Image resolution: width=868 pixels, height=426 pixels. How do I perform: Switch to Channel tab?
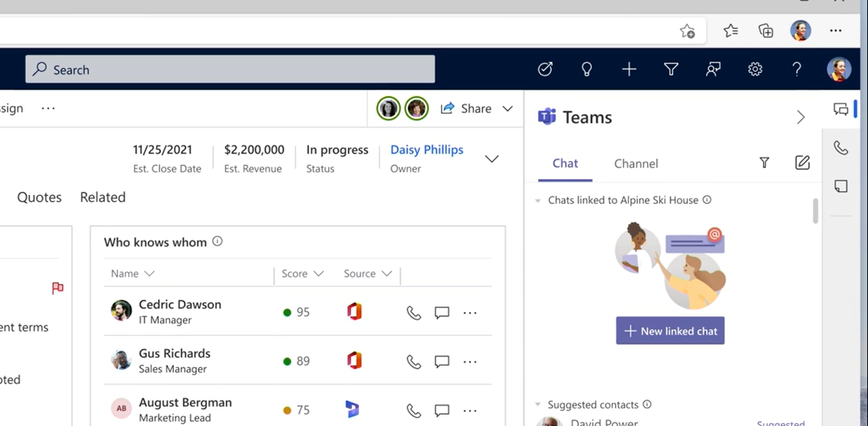click(636, 164)
